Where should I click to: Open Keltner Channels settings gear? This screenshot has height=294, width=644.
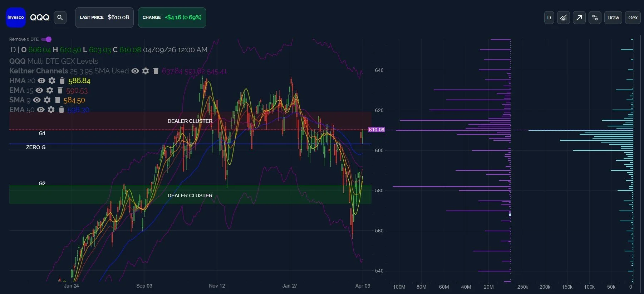point(146,71)
